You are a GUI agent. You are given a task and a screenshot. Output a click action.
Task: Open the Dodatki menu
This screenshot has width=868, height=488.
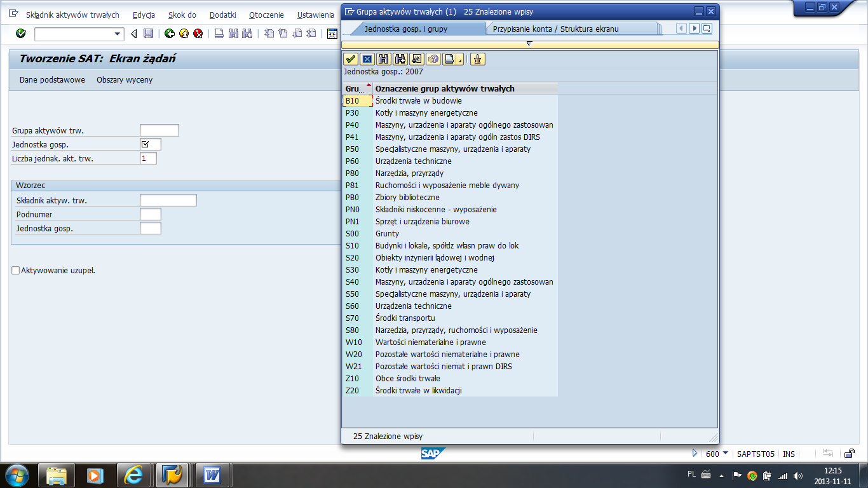tap(222, 15)
